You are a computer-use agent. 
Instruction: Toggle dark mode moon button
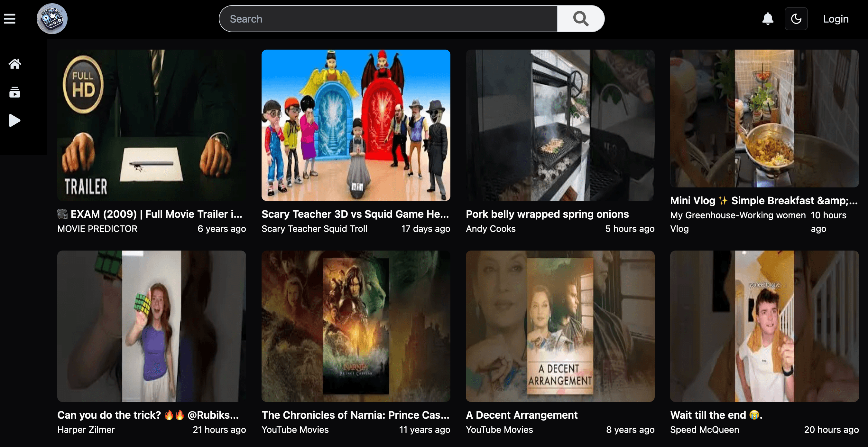click(x=796, y=19)
